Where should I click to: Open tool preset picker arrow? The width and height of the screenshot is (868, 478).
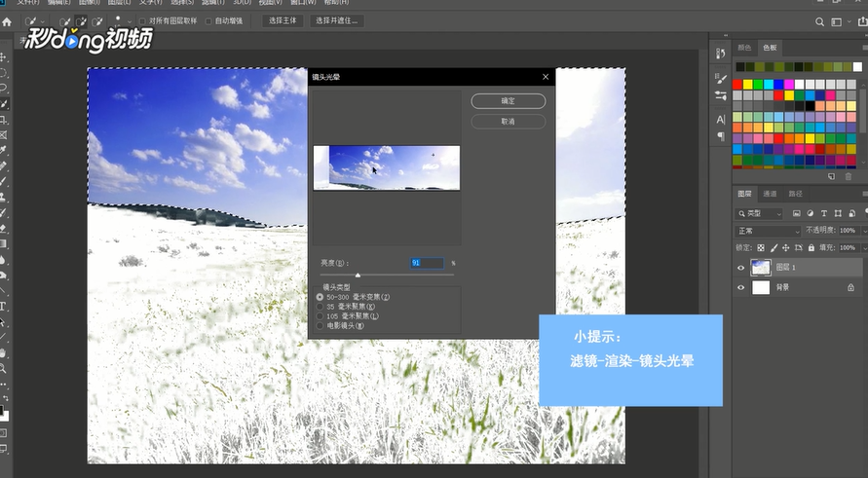43,21
